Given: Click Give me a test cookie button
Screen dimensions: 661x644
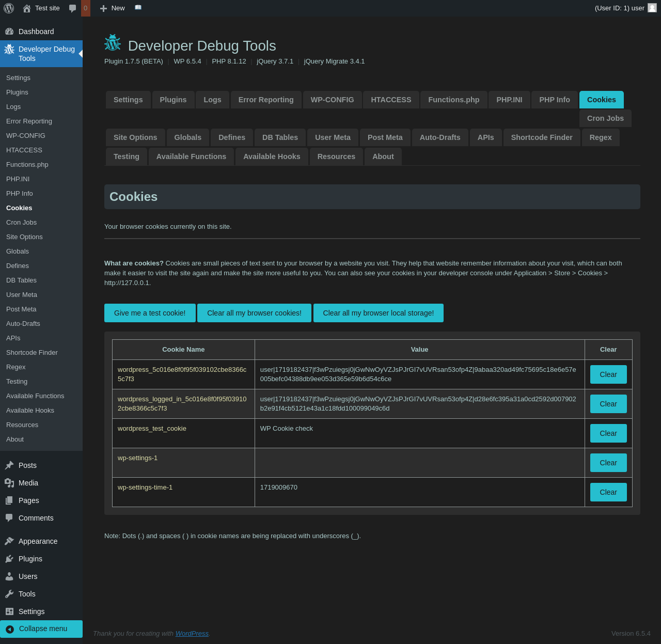Looking at the screenshot, I should click(150, 313).
